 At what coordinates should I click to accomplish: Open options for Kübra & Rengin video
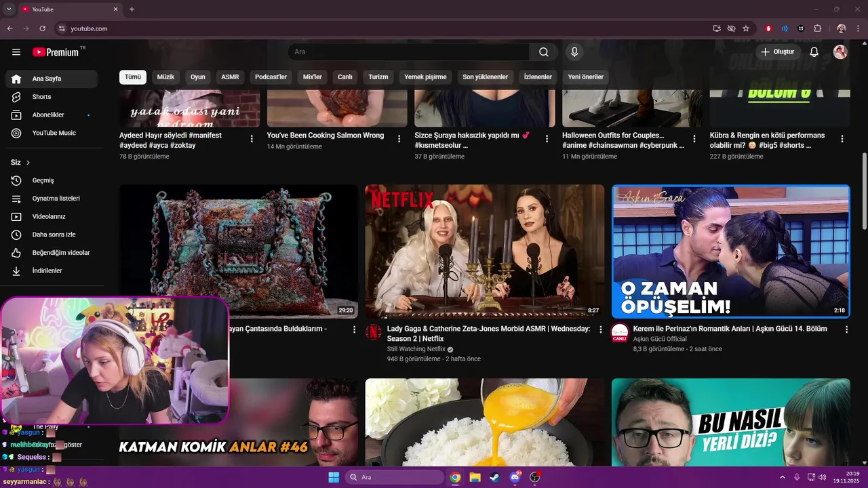coord(842,139)
